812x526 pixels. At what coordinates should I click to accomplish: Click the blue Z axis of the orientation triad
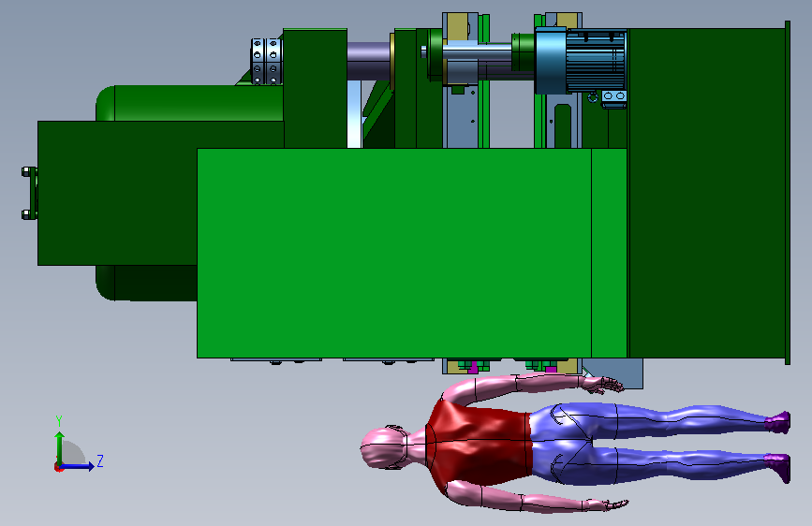click(x=78, y=466)
